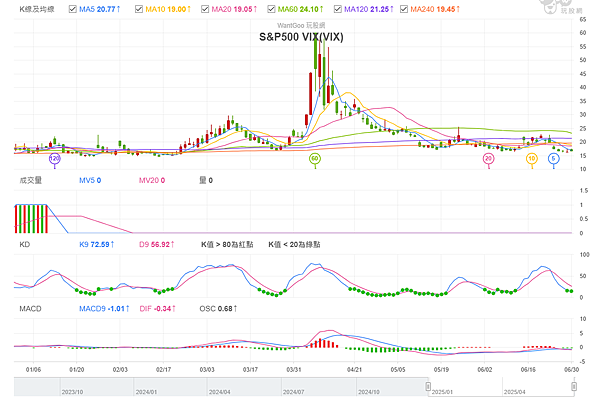Uncheck the MA5 moving average checkbox
Viewport: 600px width, 400px height.
coord(72,9)
